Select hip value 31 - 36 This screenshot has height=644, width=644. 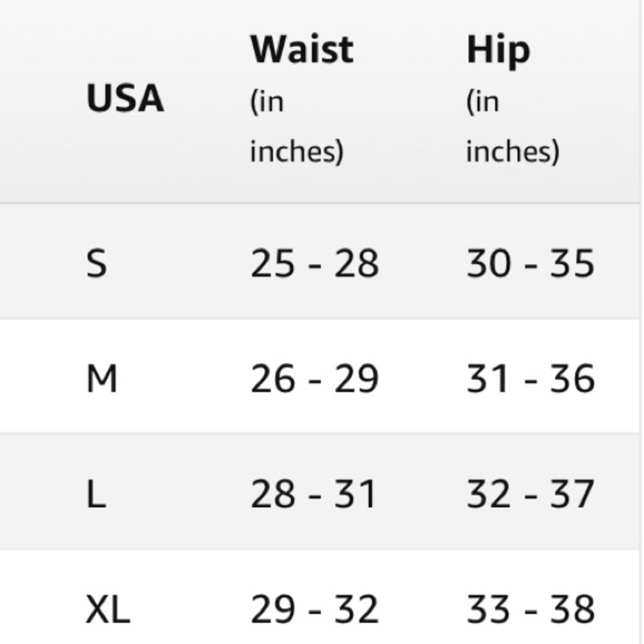[x=530, y=378]
